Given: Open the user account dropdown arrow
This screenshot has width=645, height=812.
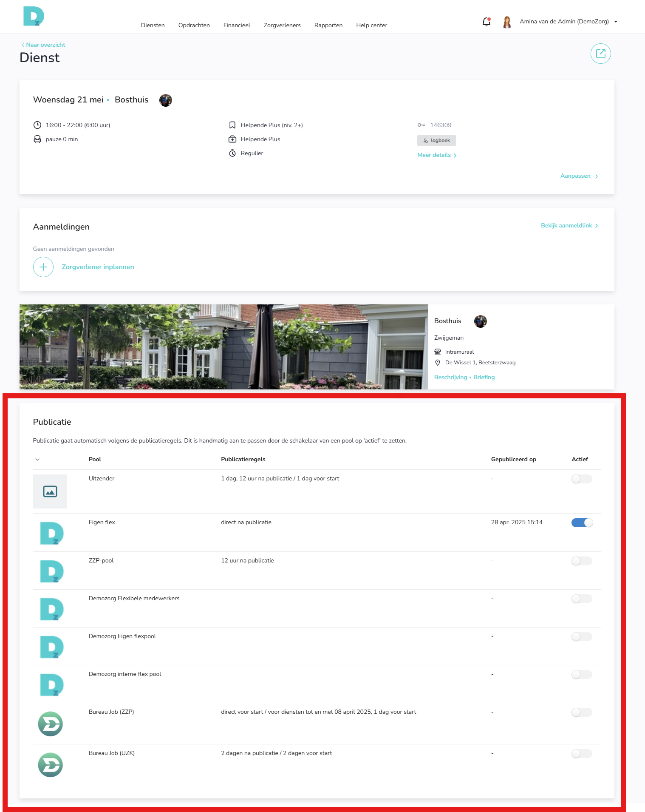Looking at the screenshot, I should (x=616, y=22).
